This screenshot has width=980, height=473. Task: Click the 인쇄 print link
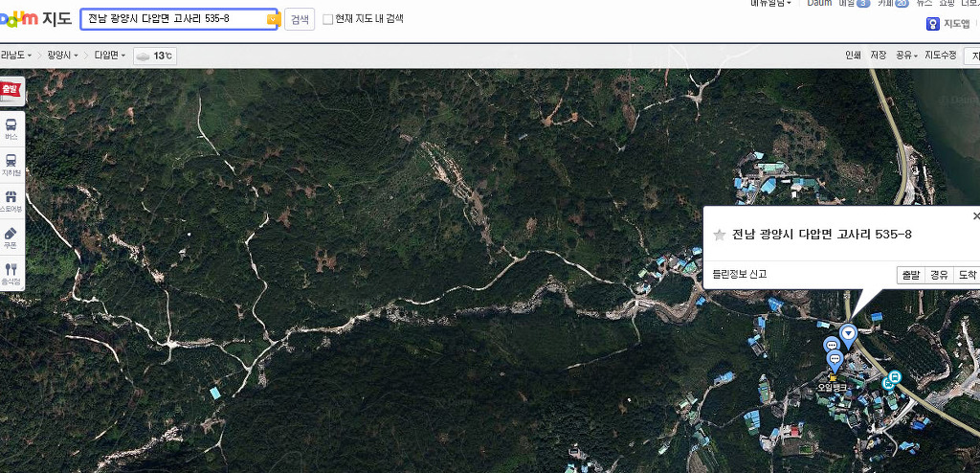tap(853, 56)
